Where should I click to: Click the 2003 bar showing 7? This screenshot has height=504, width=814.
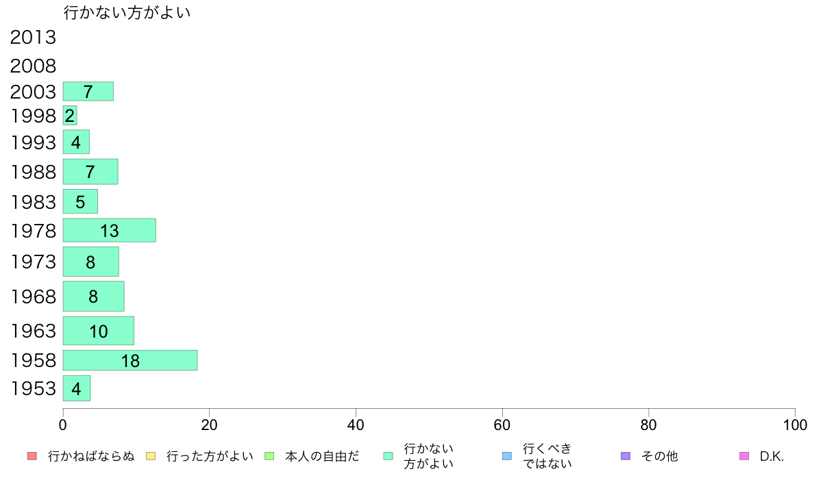click(88, 91)
